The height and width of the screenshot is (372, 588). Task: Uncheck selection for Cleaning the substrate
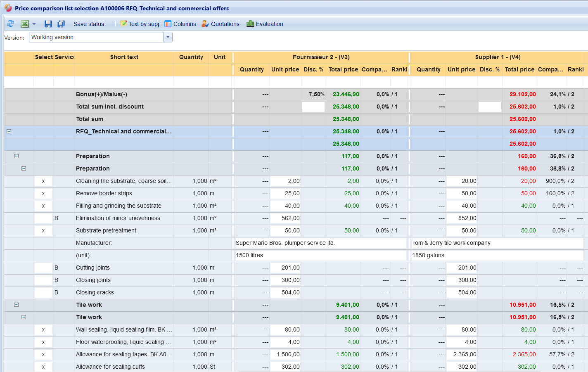(x=43, y=181)
